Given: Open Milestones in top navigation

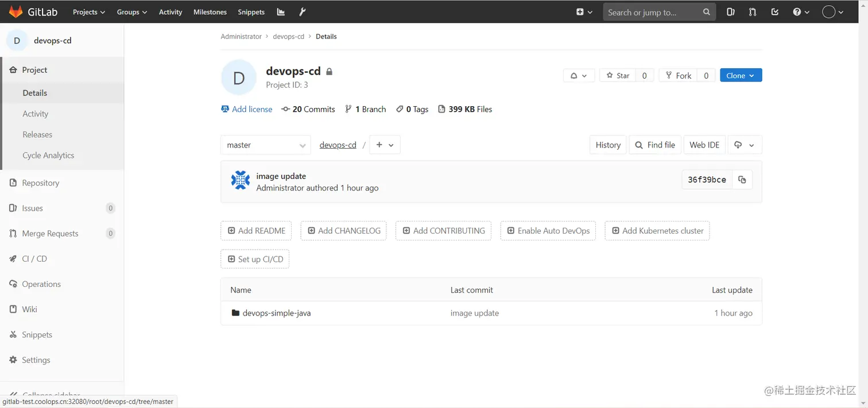Looking at the screenshot, I should pyautogui.click(x=210, y=12).
